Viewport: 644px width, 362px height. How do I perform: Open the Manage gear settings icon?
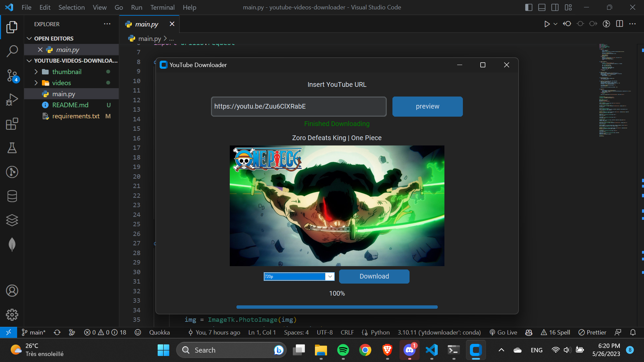[12, 314]
